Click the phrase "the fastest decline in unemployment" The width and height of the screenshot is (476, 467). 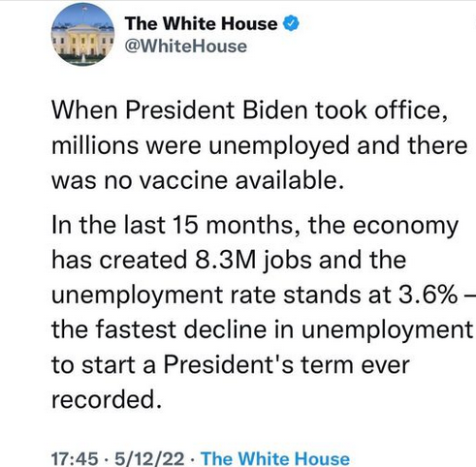[262, 329]
